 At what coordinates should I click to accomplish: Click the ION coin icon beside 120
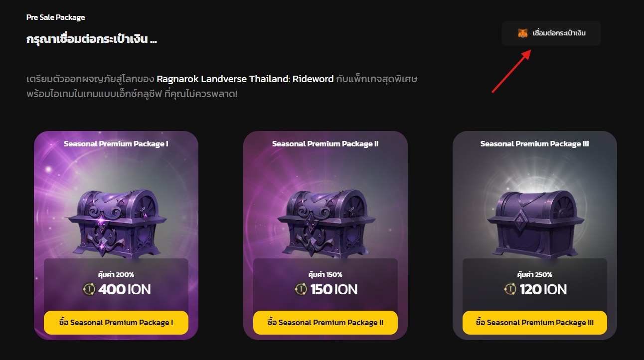coord(510,289)
